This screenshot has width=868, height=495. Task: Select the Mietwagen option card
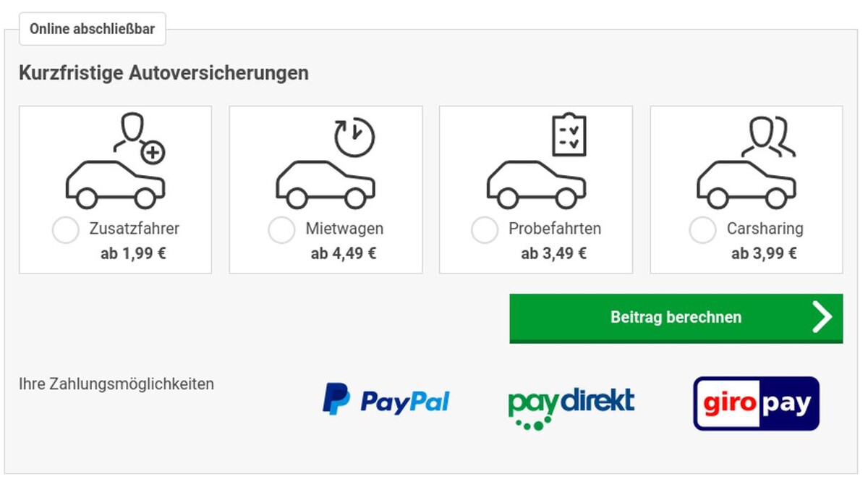(325, 190)
